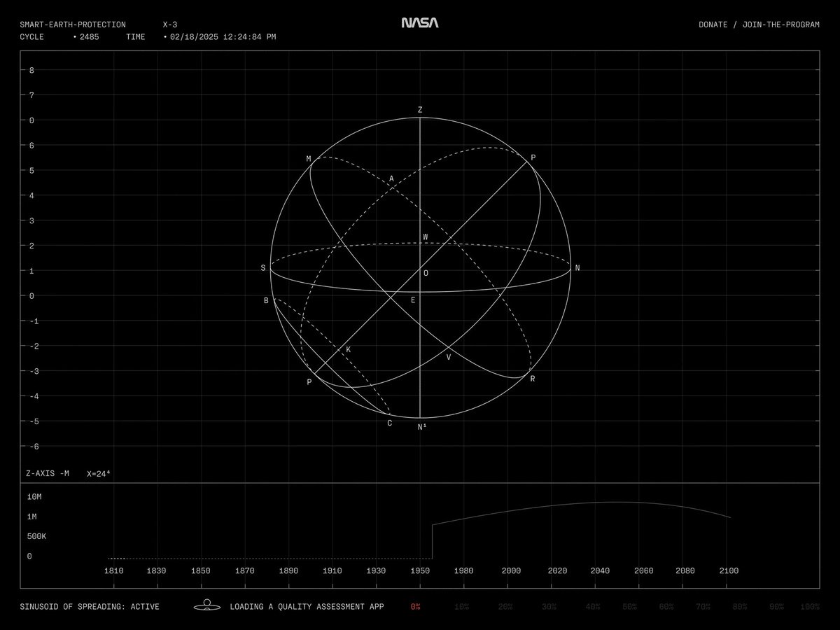The width and height of the screenshot is (840, 630).
Task: Select the 2100 timeline year
Action: [729, 570]
